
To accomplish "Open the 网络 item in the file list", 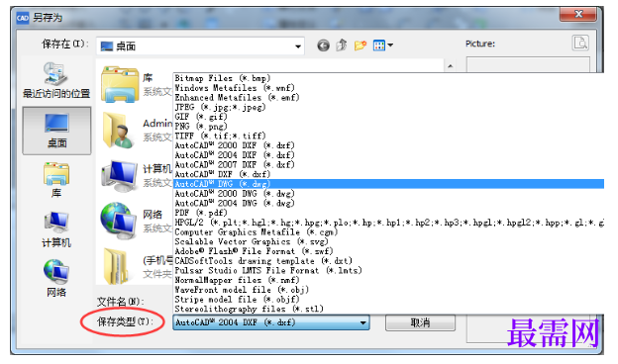I will coord(119,221).
